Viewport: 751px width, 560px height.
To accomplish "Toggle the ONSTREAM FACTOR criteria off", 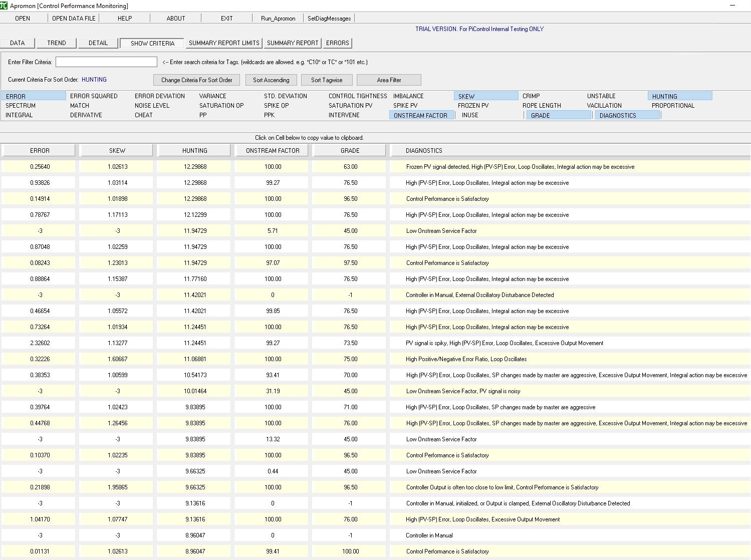I will [421, 115].
